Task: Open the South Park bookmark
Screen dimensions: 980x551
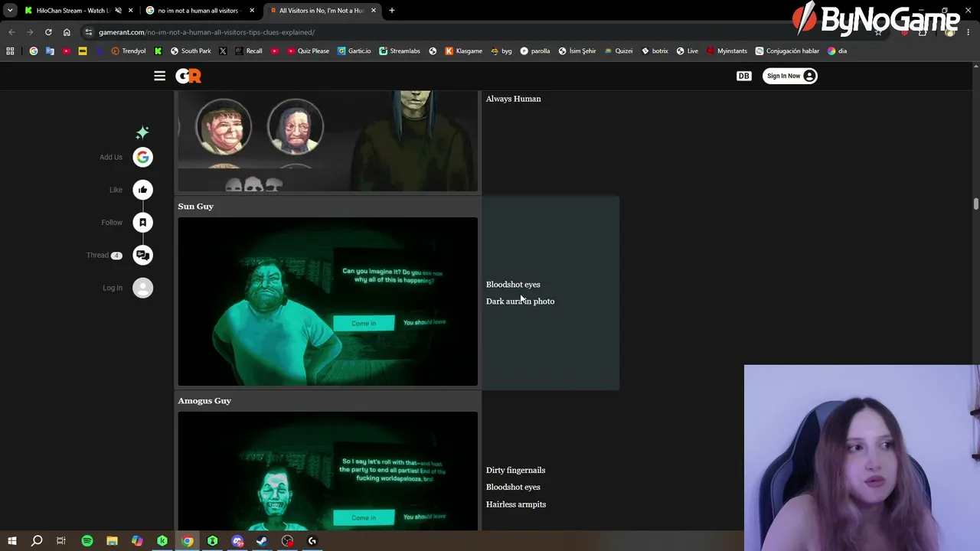Action: click(x=191, y=51)
